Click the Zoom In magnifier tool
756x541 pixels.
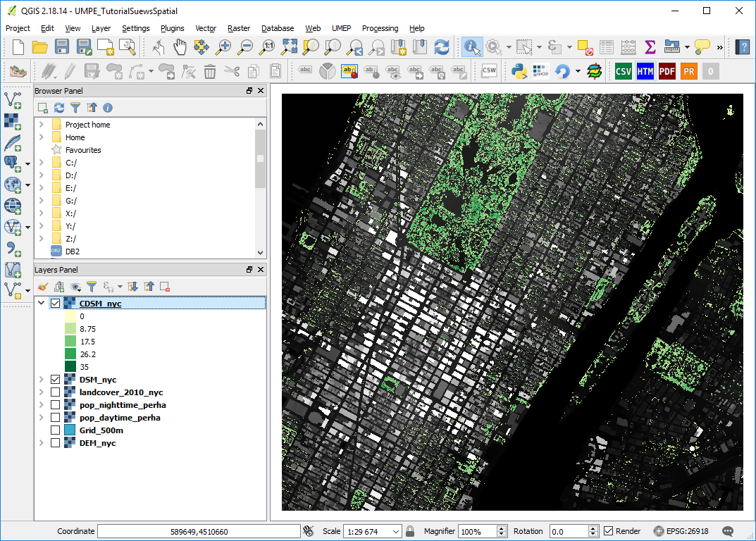tap(223, 46)
